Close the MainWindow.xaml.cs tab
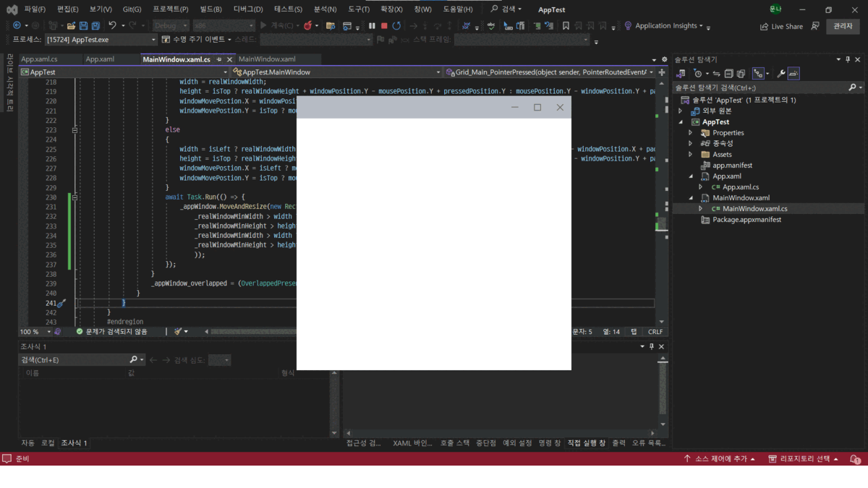Screen dimensions: 868x488 click(x=230, y=59)
